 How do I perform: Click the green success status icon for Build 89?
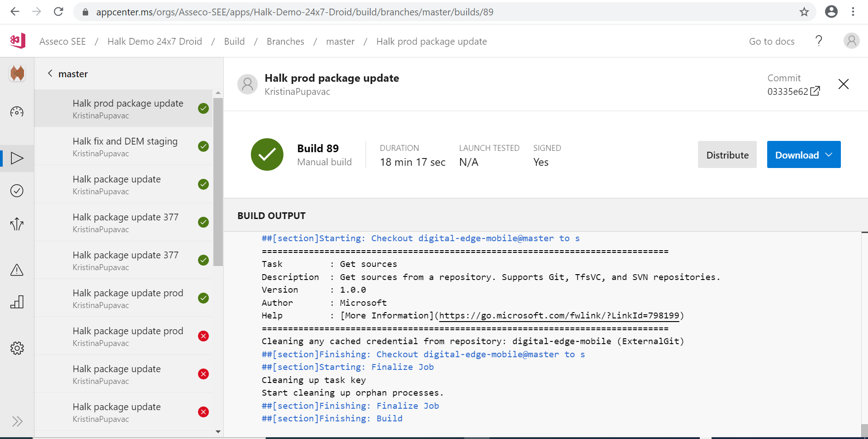(x=267, y=154)
